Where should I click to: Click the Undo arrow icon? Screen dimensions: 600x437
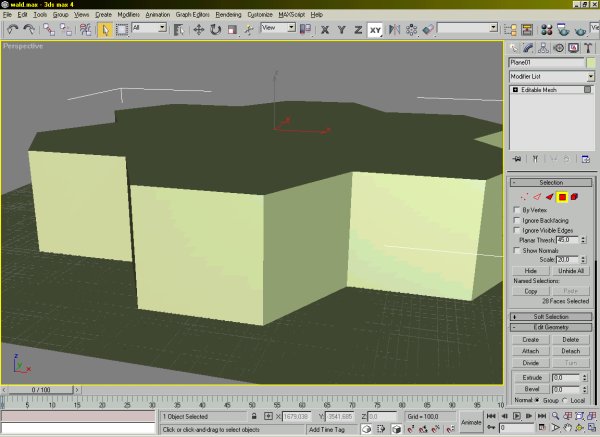12,30
